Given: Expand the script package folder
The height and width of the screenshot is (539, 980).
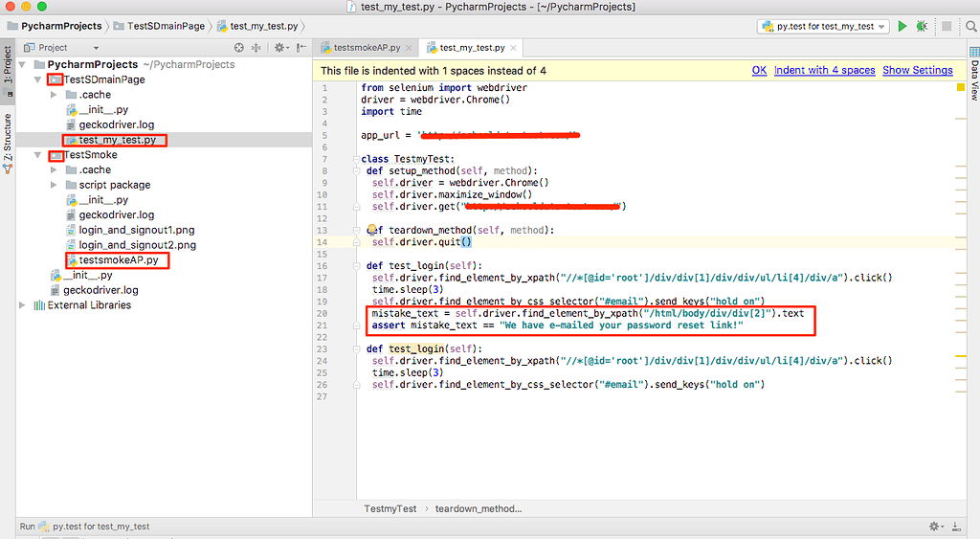Looking at the screenshot, I should click(53, 185).
